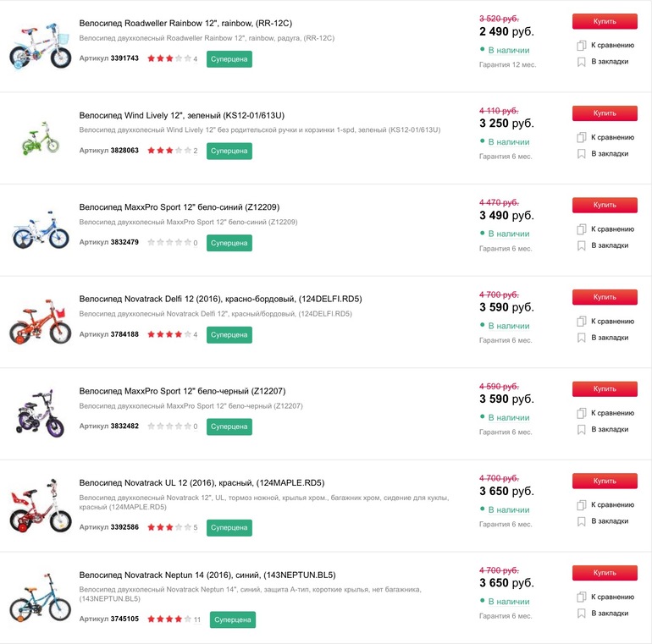This screenshot has height=644, width=652.
Task: Click star rating of Novatrack Delfi 12
Action: pos(169,334)
